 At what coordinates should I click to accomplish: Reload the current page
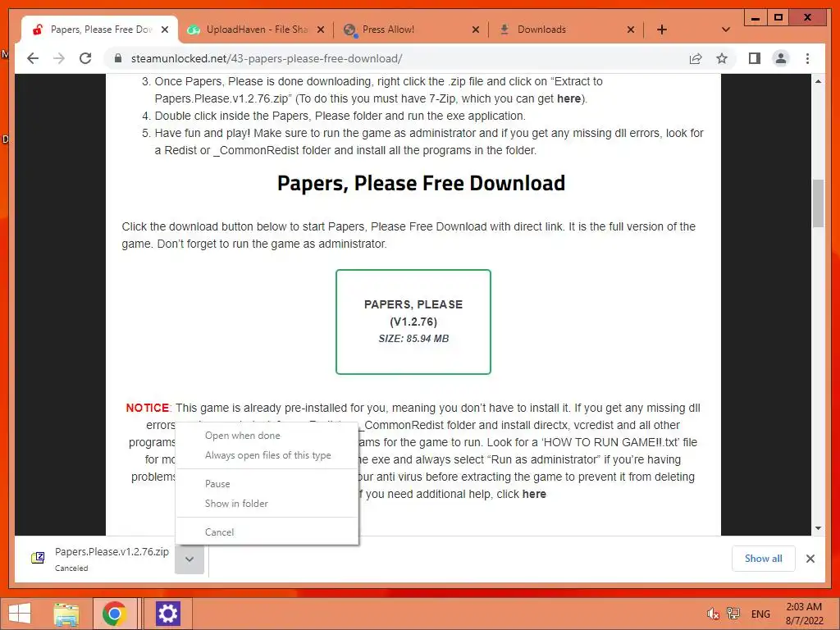(85, 58)
